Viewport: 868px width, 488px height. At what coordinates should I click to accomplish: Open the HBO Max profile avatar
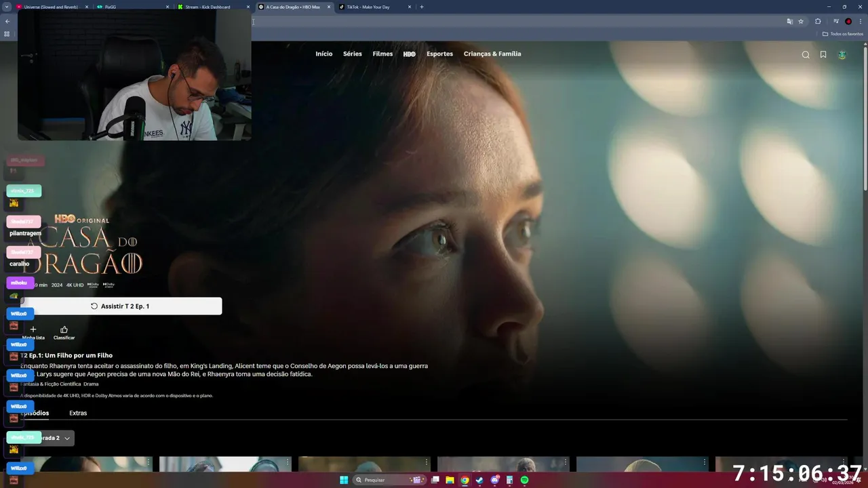point(842,55)
